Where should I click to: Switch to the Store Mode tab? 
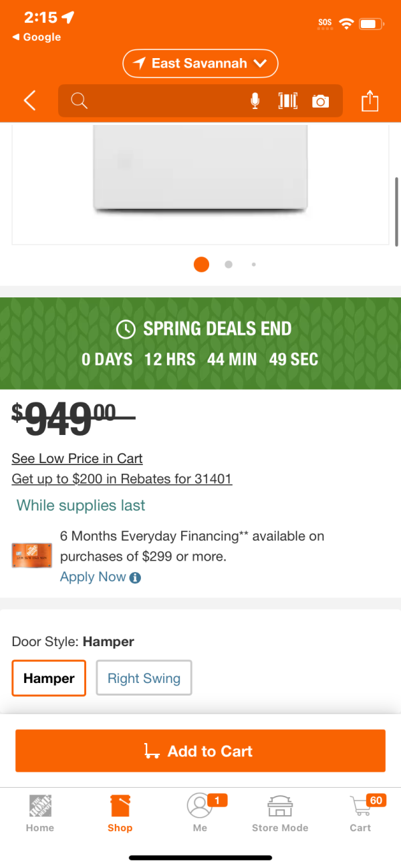point(280,813)
